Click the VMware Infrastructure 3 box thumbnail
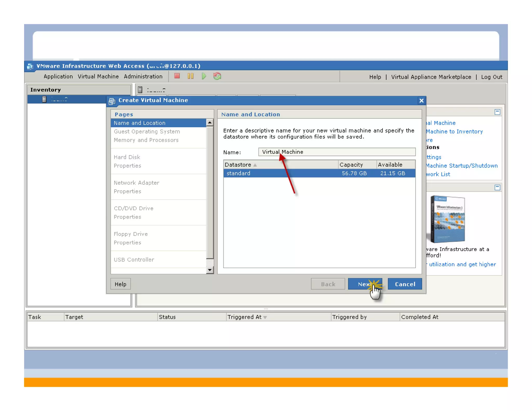Screen dimensions: 532x411 (448, 219)
